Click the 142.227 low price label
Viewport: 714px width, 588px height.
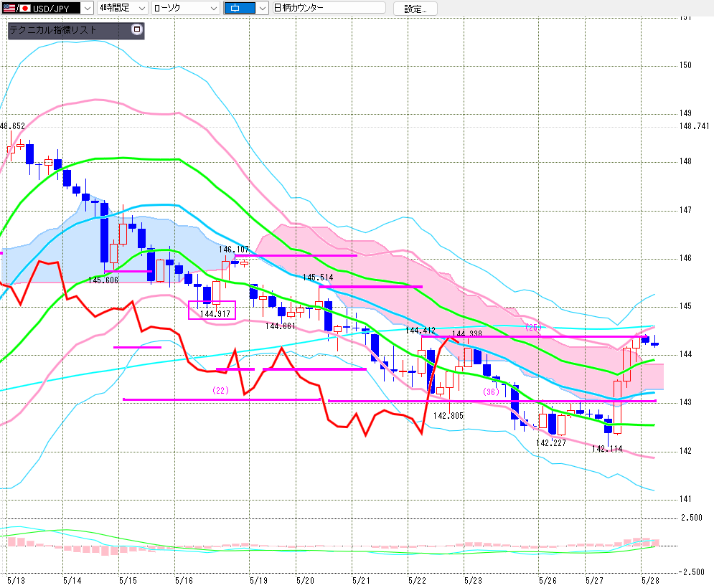coord(551,443)
